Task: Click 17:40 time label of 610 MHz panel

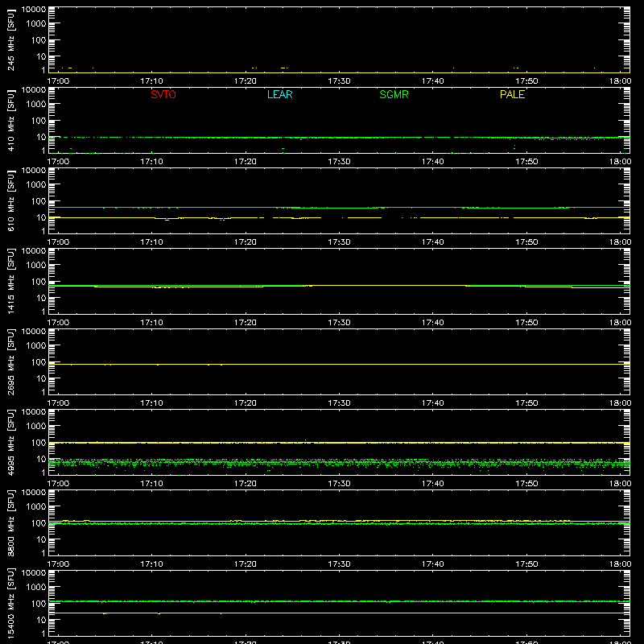Action: [433, 242]
